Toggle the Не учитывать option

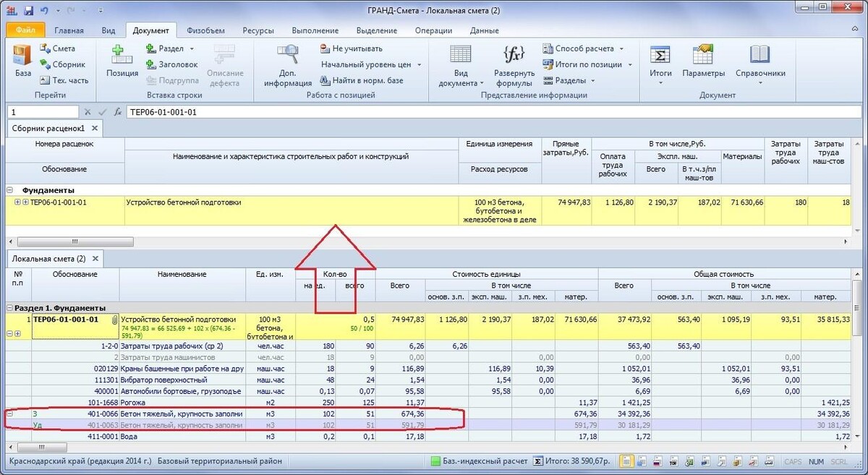(x=352, y=48)
